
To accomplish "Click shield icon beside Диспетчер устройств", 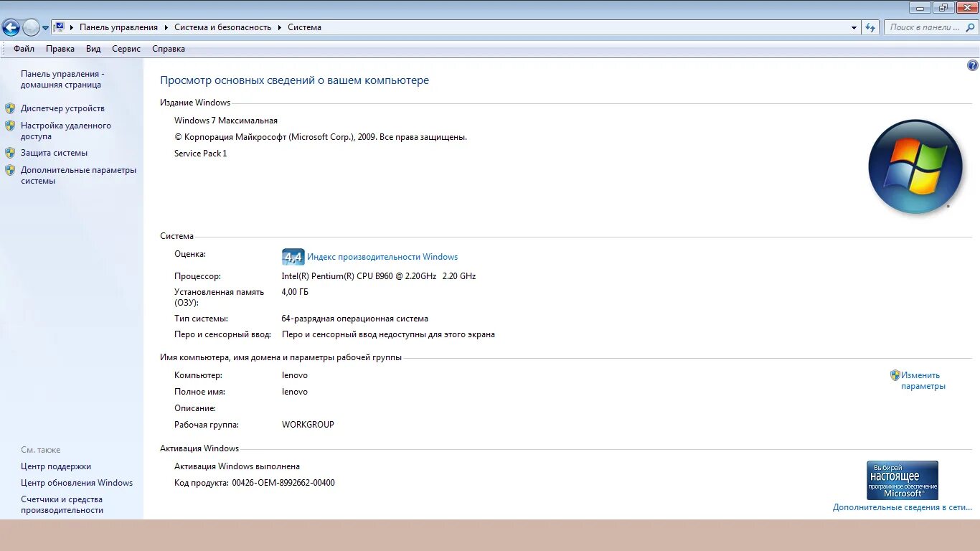I will (10, 108).
